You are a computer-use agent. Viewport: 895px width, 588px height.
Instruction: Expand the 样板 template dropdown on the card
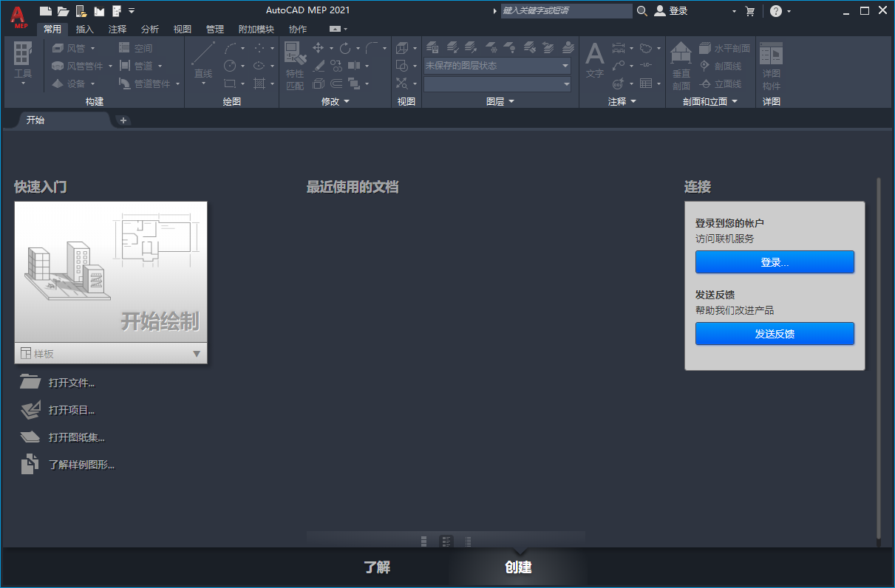click(x=196, y=353)
